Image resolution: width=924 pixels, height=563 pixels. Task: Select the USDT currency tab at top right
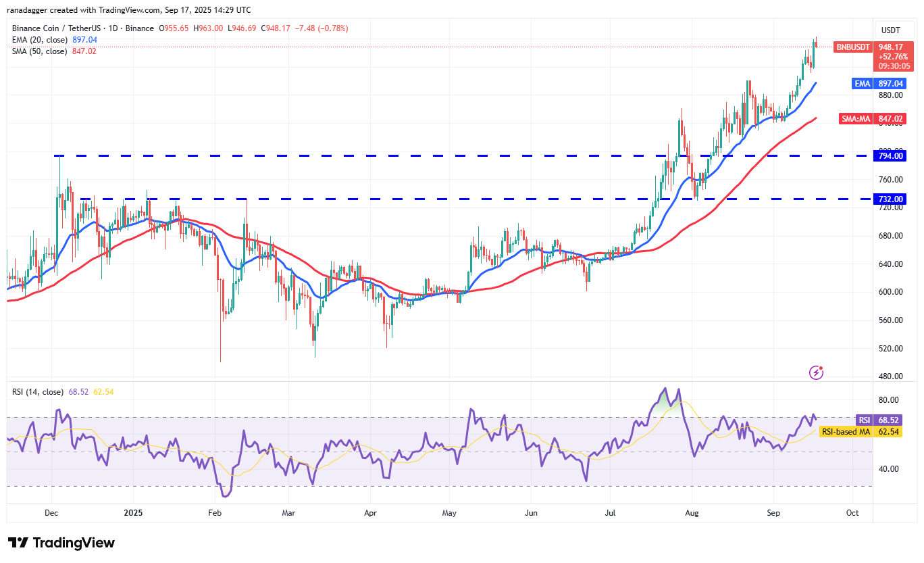point(894,30)
